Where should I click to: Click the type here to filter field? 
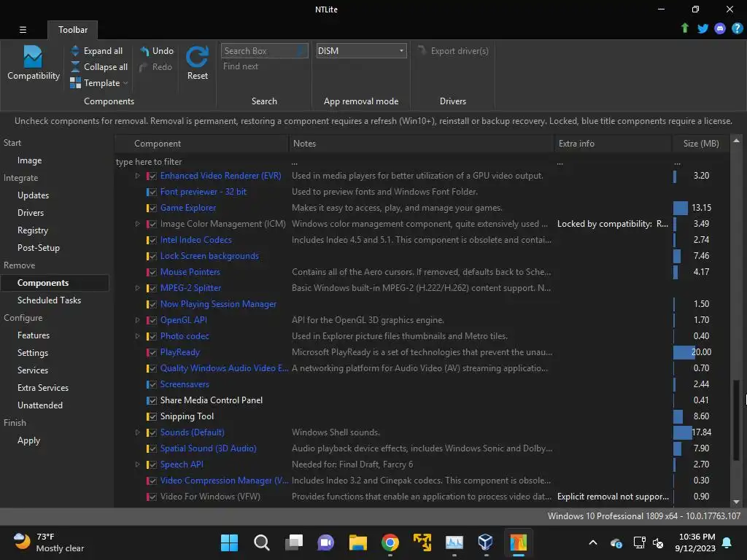click(x=201, y=162)
